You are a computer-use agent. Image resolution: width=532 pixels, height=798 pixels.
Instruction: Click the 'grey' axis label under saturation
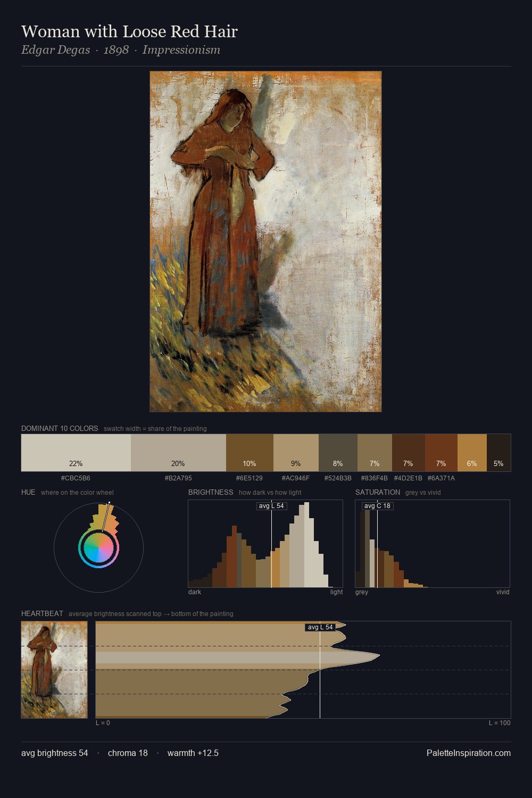point(362,592)
